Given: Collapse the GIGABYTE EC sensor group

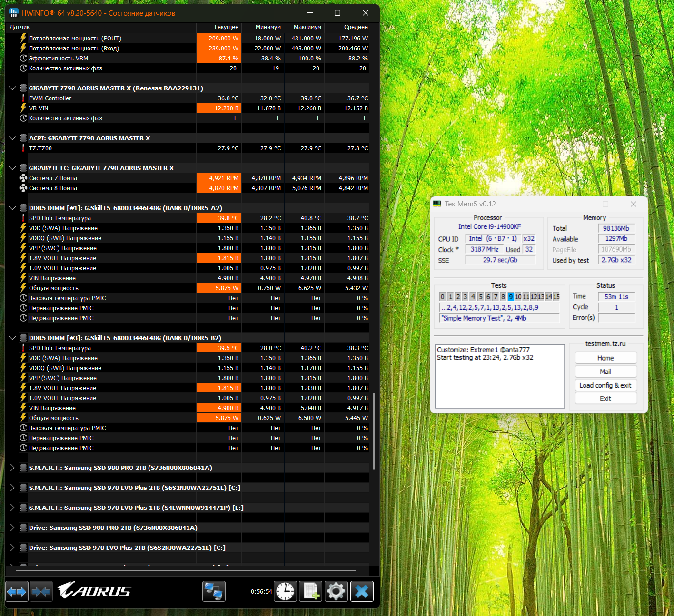Looking at the screenshot, I should pos(12,168).
